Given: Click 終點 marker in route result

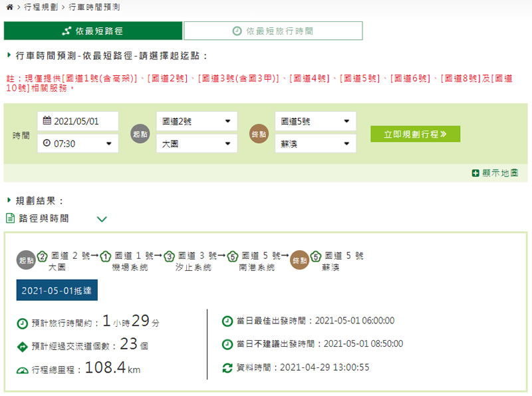Looking at the screenshot, I should coord(300,260).
